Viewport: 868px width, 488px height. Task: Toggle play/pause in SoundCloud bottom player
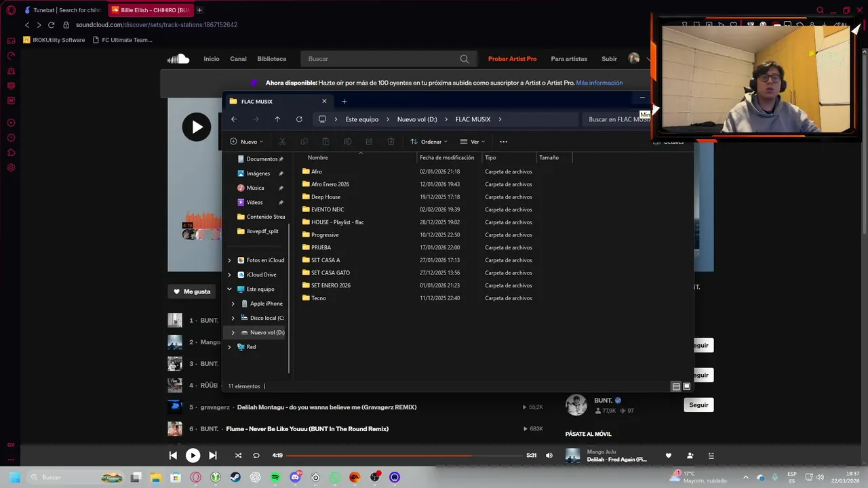(x=193, y=455)
